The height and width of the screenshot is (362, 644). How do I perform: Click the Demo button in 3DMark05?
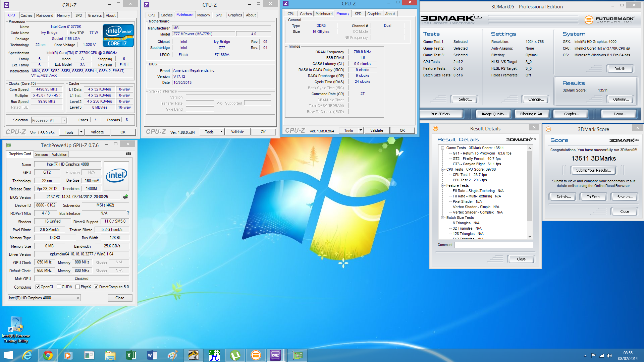tap(620, 114)
